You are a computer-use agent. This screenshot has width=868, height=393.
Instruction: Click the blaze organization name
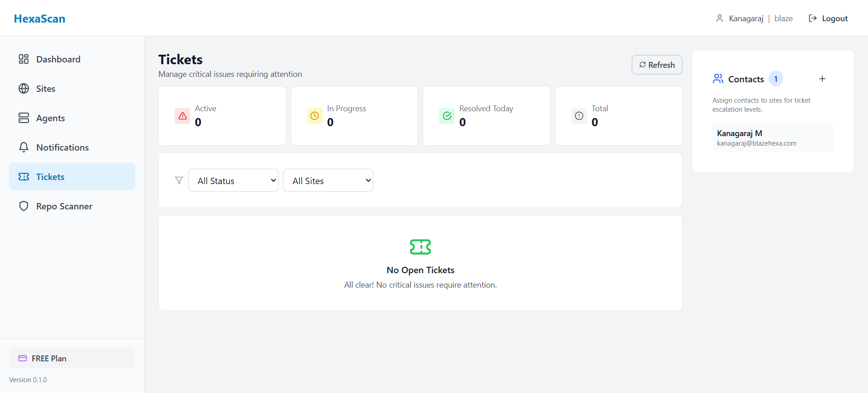(783, 19)
